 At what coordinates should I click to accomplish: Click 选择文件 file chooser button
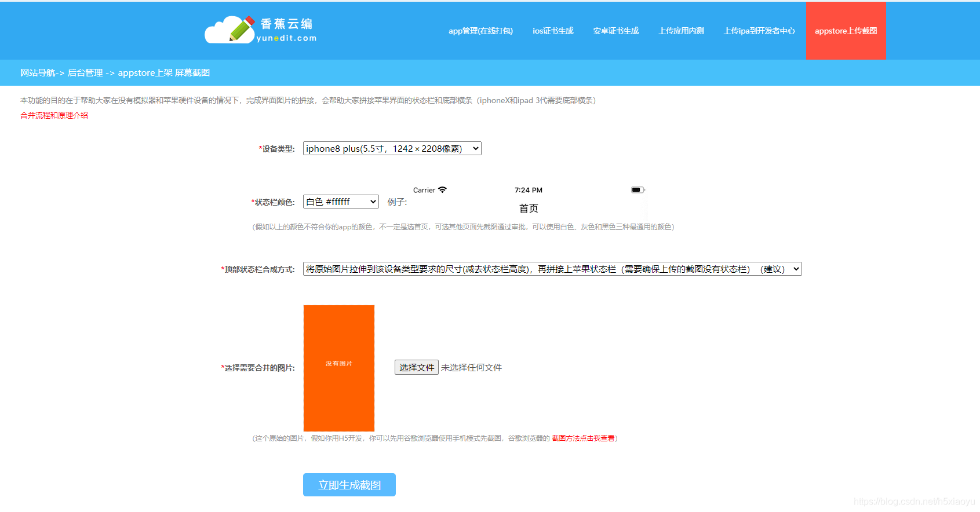point(417,367)
